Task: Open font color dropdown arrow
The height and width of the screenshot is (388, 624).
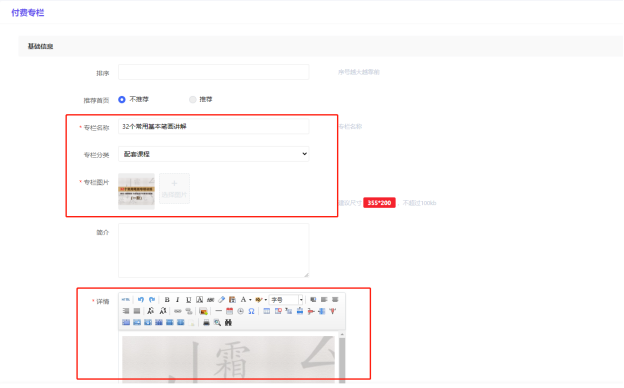Action: 250,300
